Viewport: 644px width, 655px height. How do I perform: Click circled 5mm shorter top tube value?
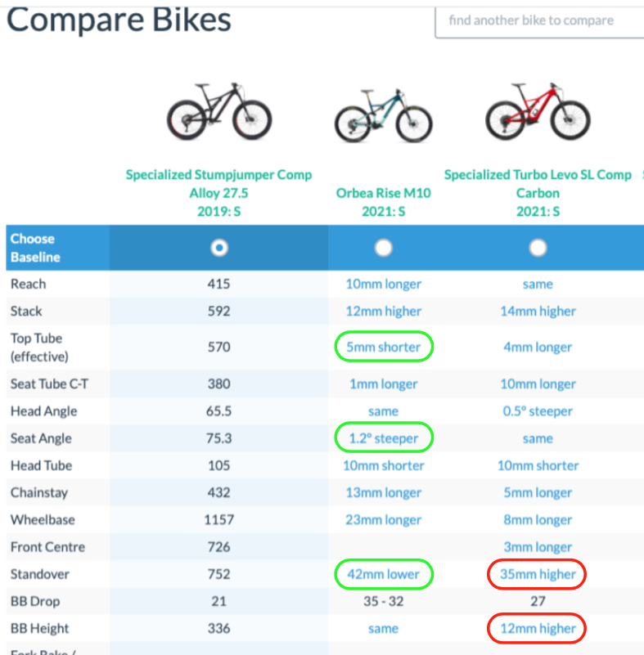pos(383,347)
